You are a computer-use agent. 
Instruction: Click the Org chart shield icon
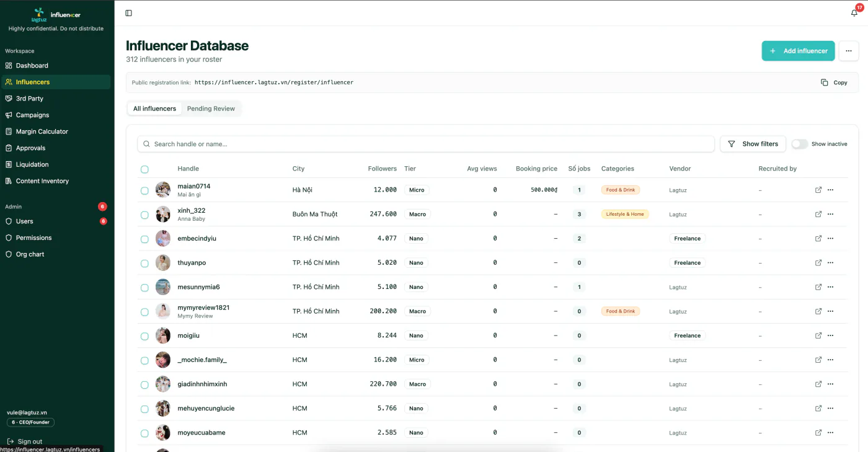(x=9, y=254)
